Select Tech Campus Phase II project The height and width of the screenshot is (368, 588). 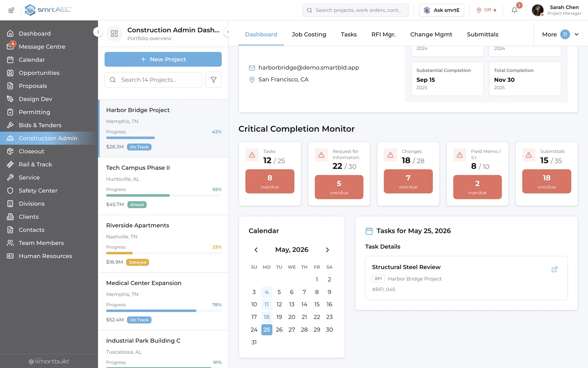tap(164, 186)
